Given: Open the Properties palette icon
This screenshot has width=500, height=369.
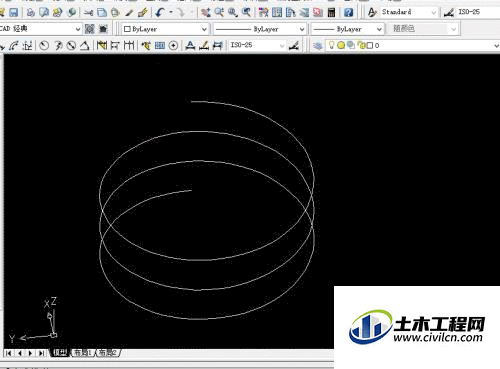Looking at the screenshot, I should coord(263,13).
